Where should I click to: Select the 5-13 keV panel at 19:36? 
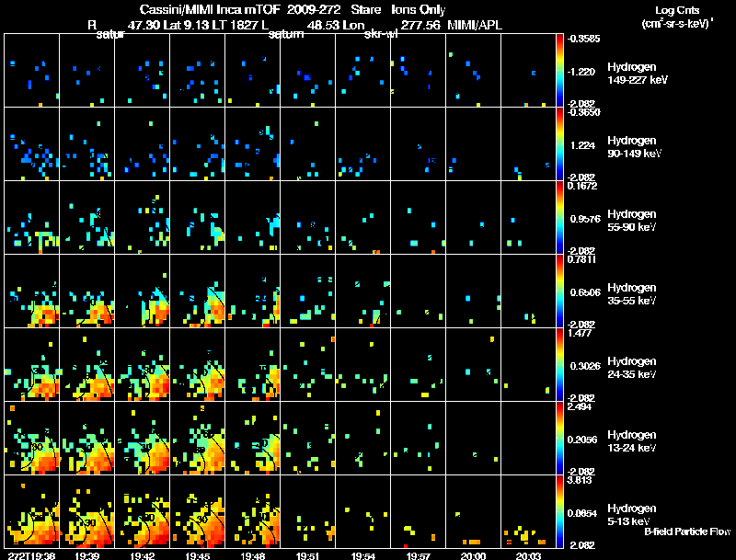[32, 512]
